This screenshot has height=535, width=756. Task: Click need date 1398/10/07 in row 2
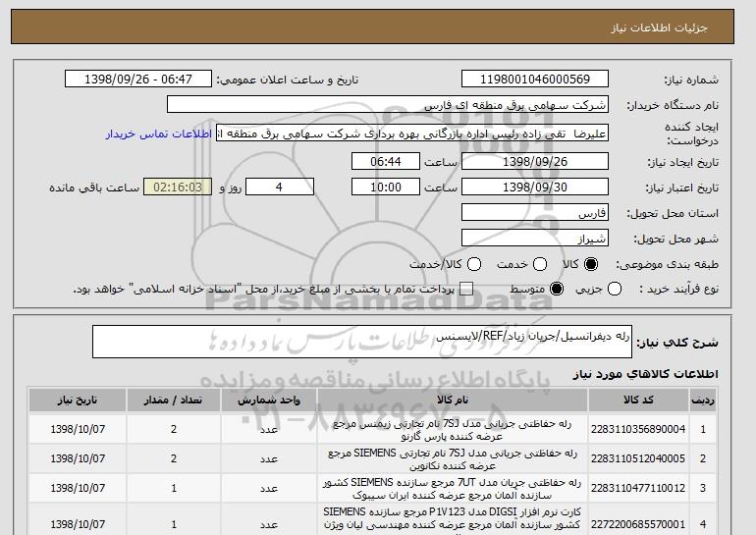78,458
